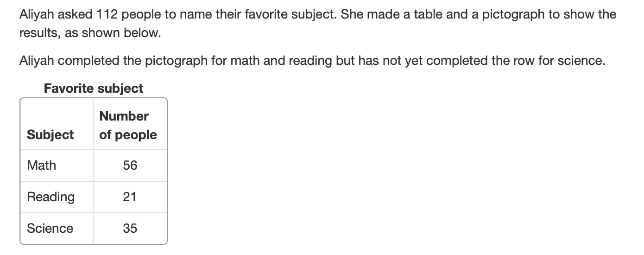The image size is (644, 255).
Task: Select the 'Reading' row label
Action: (51, 197)
